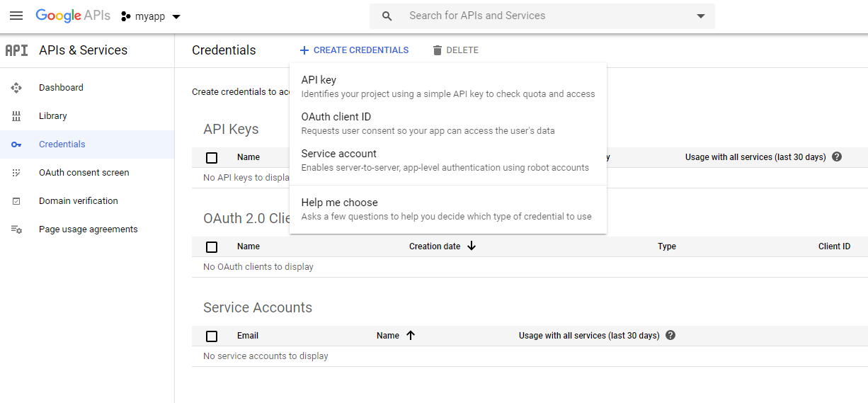The image size is (868, 403).
Task: Open the hamburger navigation menu
Action: [x=16, y=16]
